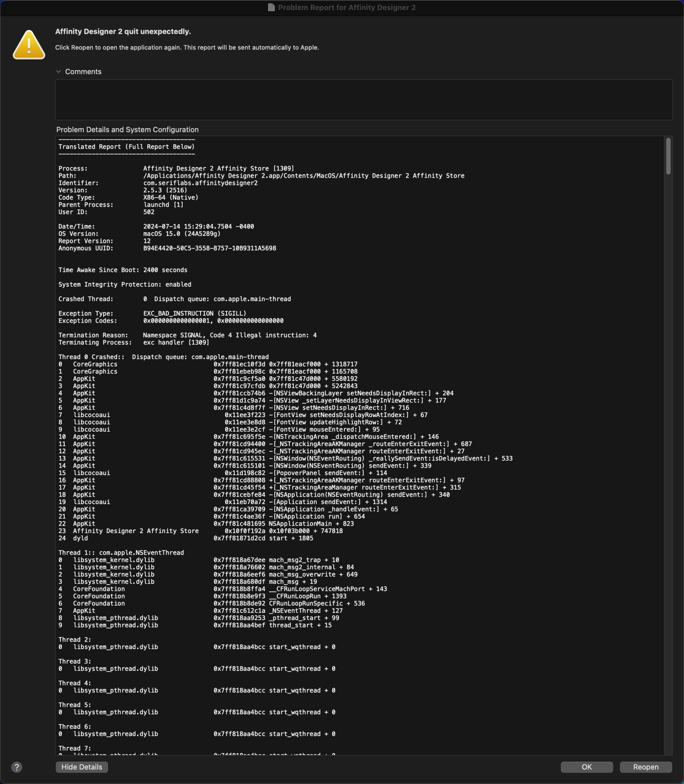Image resolution: width=684 pixels, height=784 pixels.
Task: Click the "quit unexpectedly" headline text
Action: pos(123,32)
